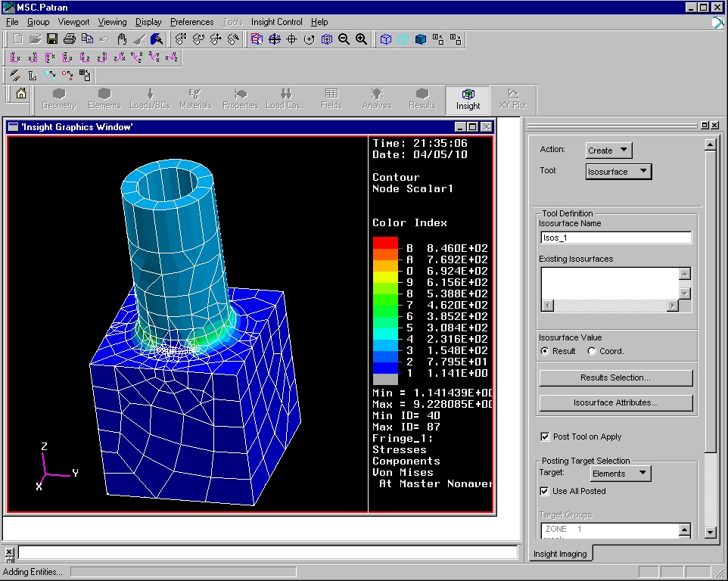This screenshot has height=581, width=728.
Task: Open the Group menu
Action: click(x=38, y=22)
